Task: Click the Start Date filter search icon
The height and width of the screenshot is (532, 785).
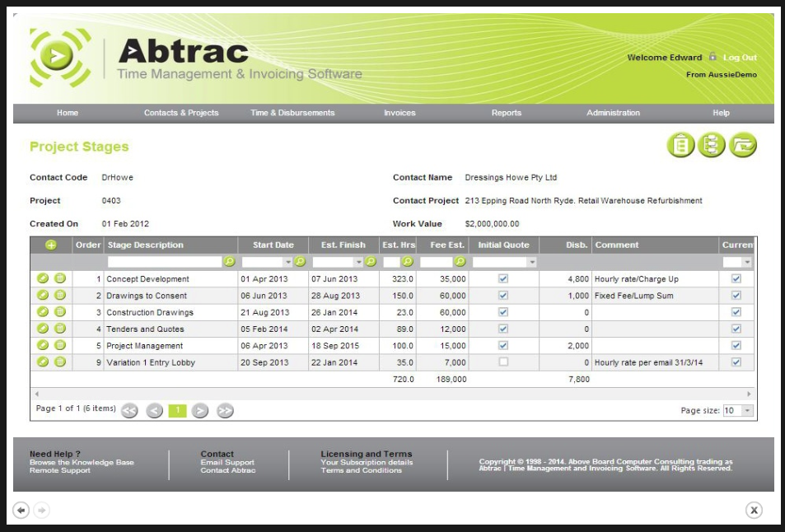Action: [x=300, y=262]
